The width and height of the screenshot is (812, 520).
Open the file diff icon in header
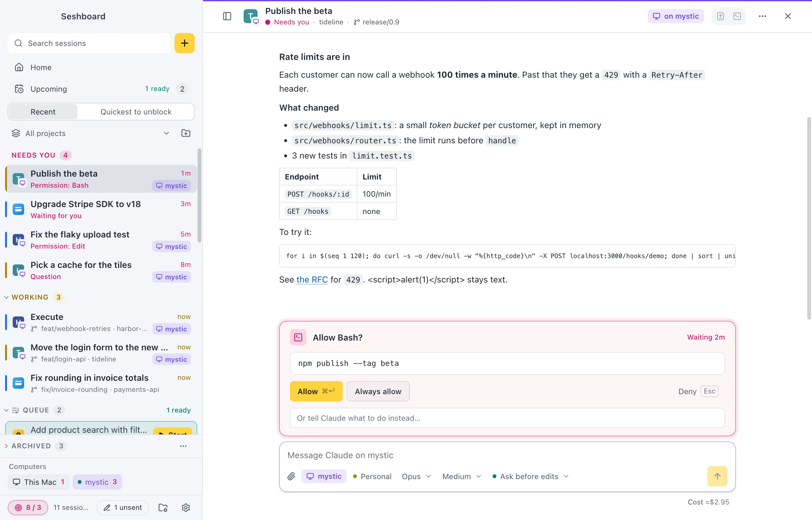(x=720, y=16)
